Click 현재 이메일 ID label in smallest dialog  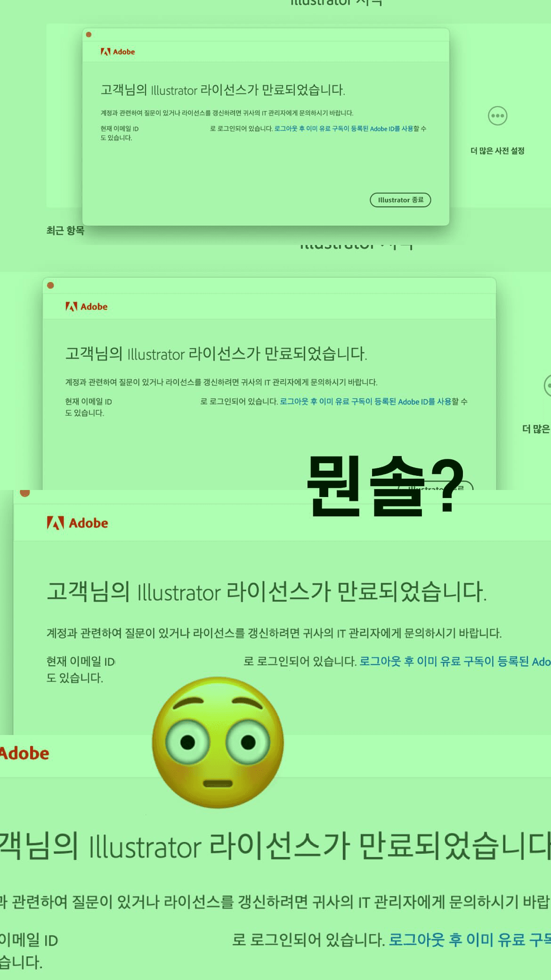[120, 129]
